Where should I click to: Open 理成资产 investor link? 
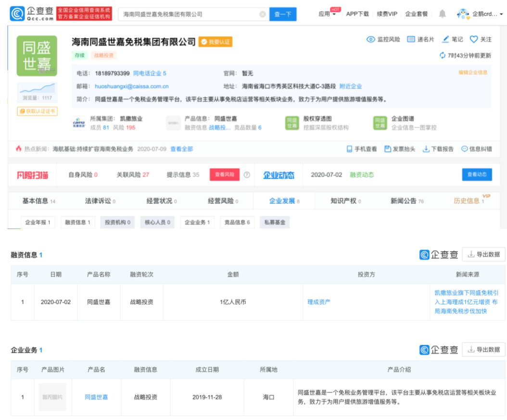point(319,302)
